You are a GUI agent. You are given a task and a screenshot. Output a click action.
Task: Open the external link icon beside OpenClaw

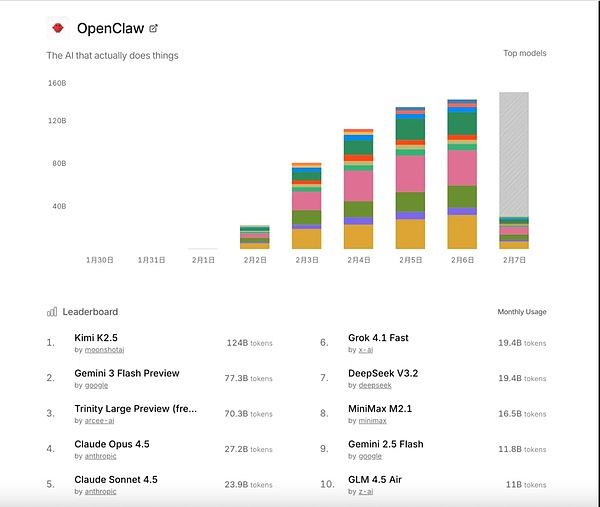153,28
